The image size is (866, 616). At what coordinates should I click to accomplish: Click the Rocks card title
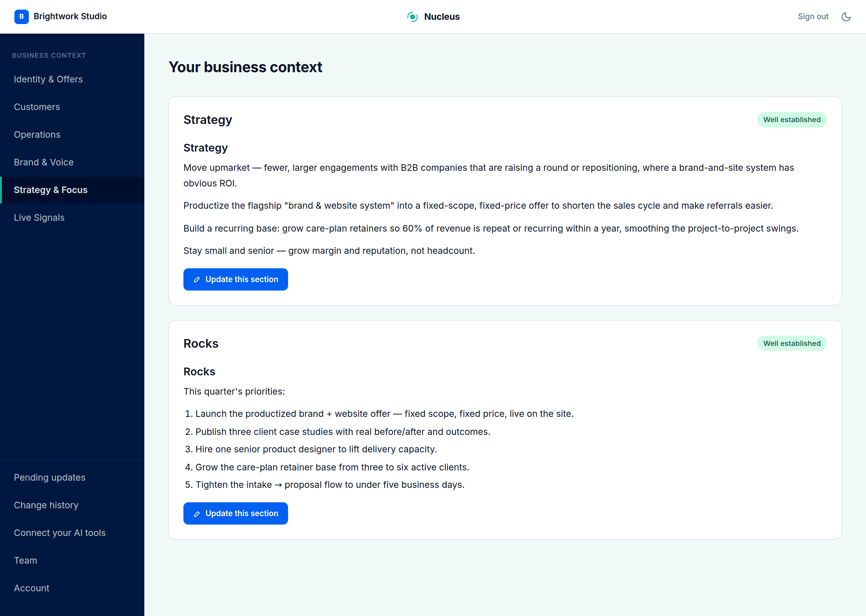tap(201, 344)
